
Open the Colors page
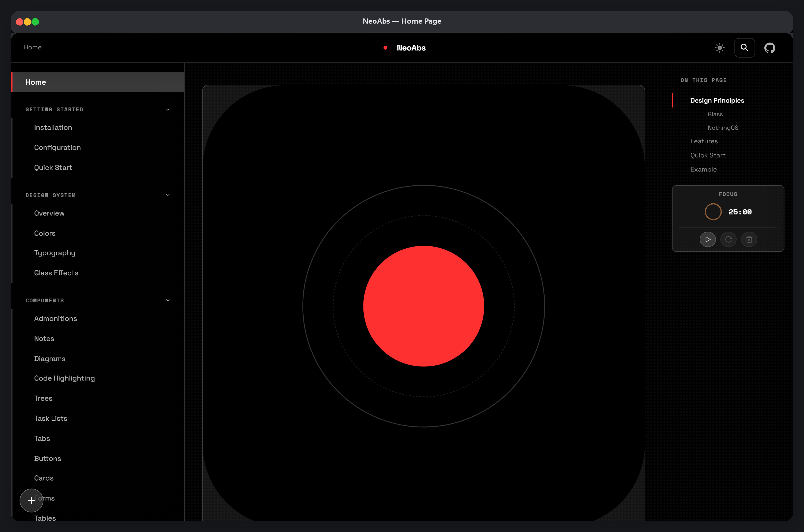click(x=45, y=233)
